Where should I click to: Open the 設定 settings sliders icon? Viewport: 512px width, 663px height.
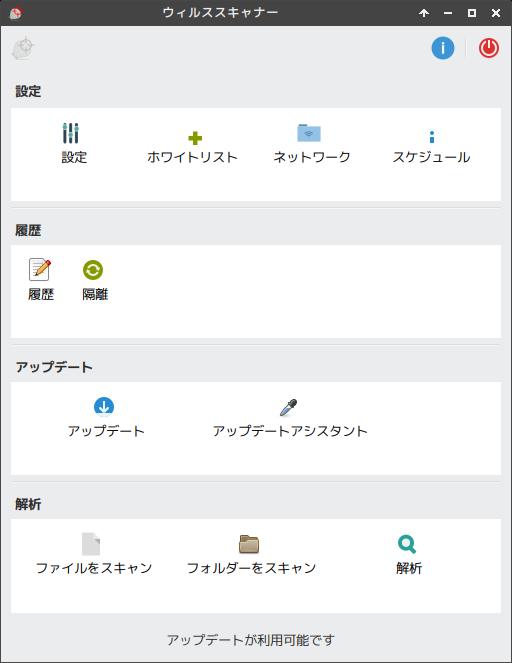pyautogui.click(x=71, y=133)
